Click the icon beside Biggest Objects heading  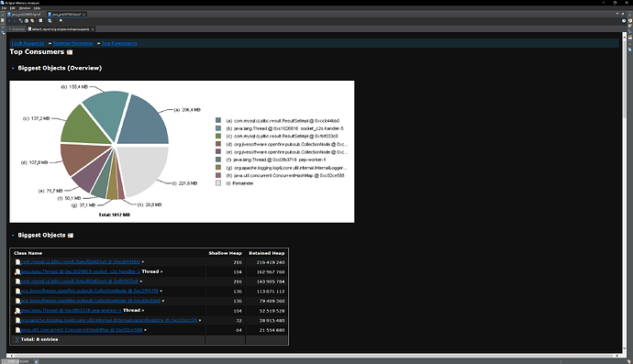pos(71,236)
